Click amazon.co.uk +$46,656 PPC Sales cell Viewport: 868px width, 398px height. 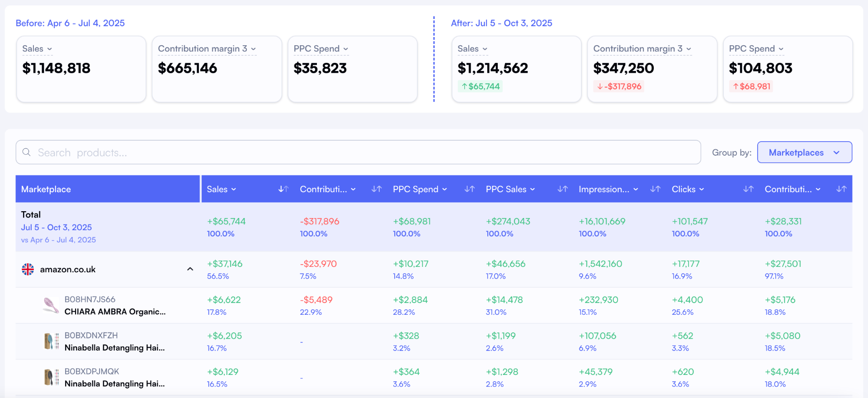(x=505, y=264)
